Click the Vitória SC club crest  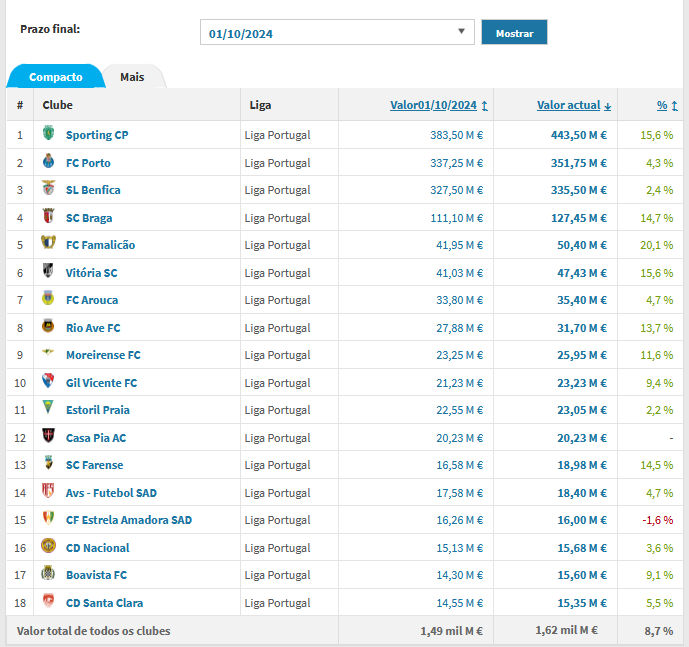coord(48,271)
